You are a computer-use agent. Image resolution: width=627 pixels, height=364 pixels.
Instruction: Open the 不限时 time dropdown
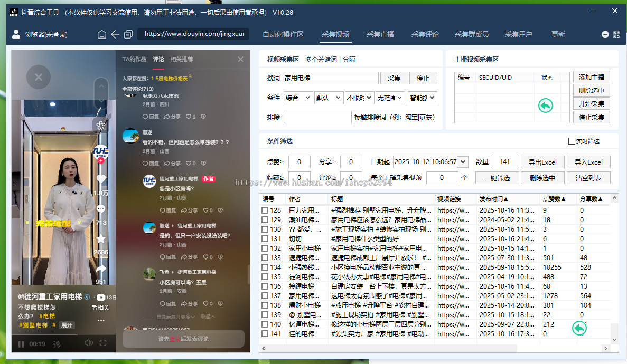(x=360, y=98)
